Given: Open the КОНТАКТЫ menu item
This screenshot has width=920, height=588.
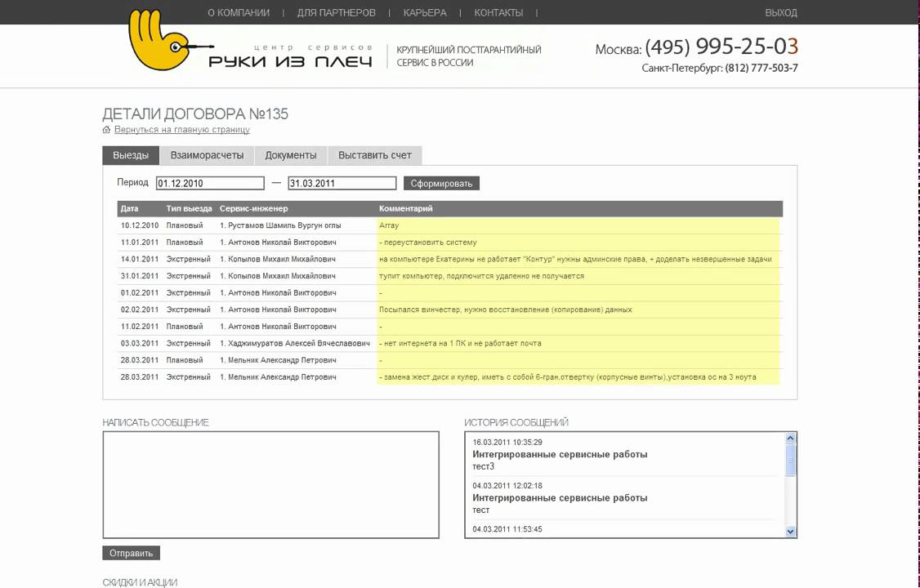Looking at the screenshot, I should pos(498,12).
